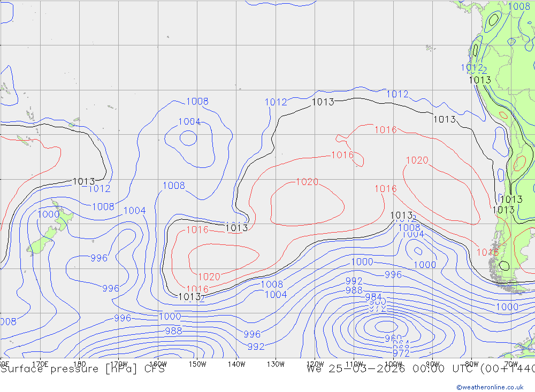The height and width of the screenshot is (392, 535).
Task: Click the 140W longitude label
Action: point(236,364)
